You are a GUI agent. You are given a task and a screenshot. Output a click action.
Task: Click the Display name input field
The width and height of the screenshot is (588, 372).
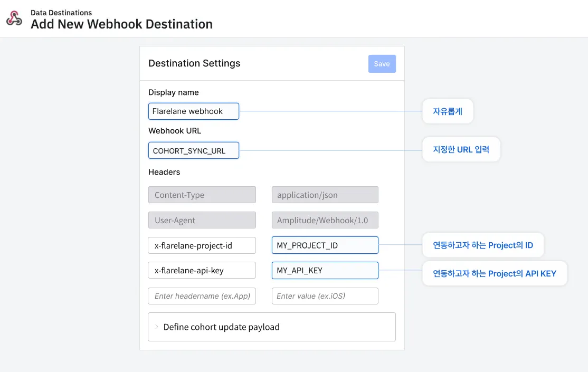pyautogui.click(x=194, y=111)
